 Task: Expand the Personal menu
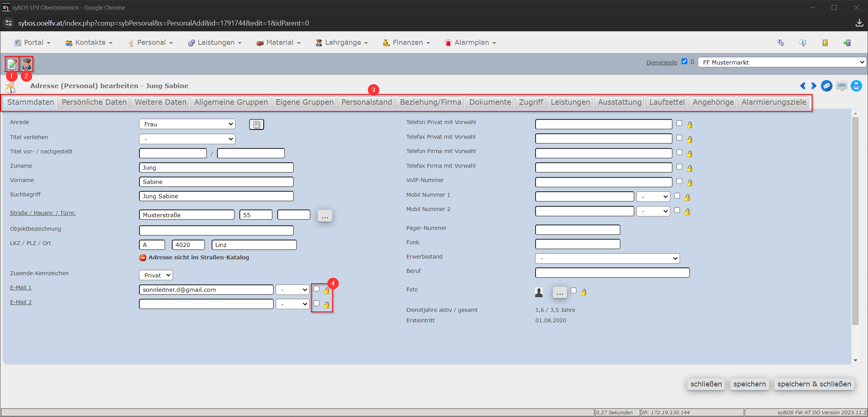pos(151,43)
